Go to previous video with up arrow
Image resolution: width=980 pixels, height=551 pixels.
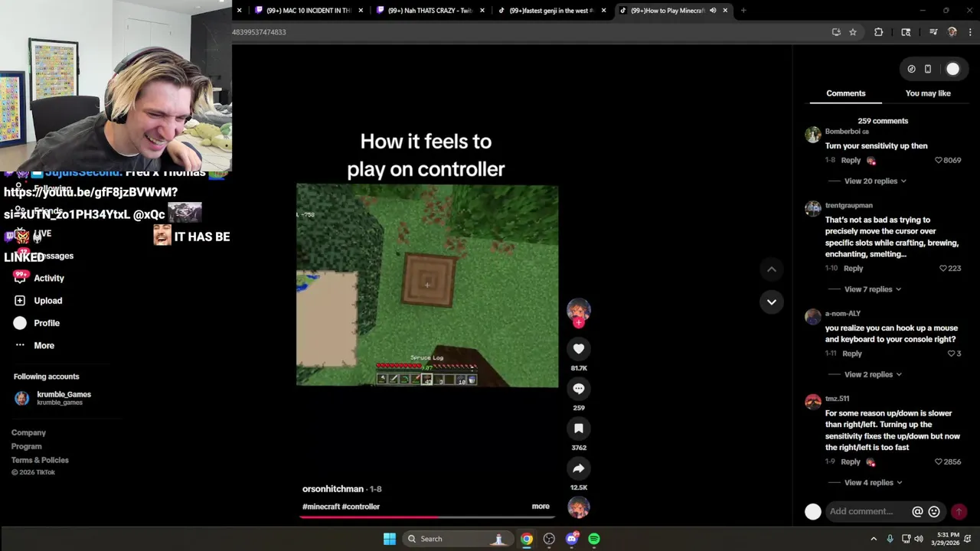tap(772, 269)
